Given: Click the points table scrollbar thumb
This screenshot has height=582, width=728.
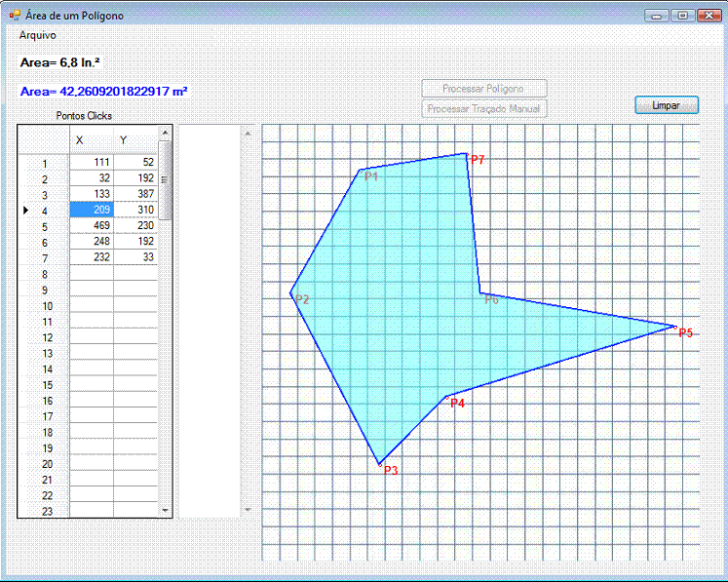Looking at the screenshot, I should [165, 180].
